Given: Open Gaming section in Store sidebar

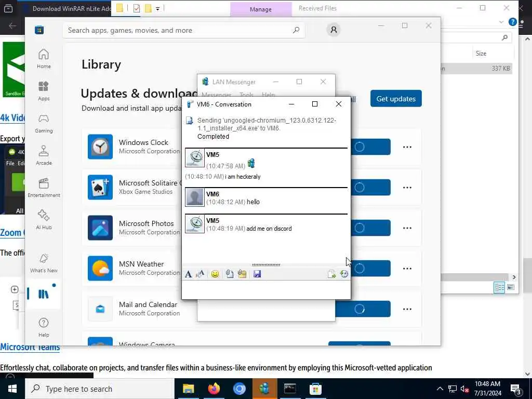Looking at the screenshot, I should [x=44, y=123].
